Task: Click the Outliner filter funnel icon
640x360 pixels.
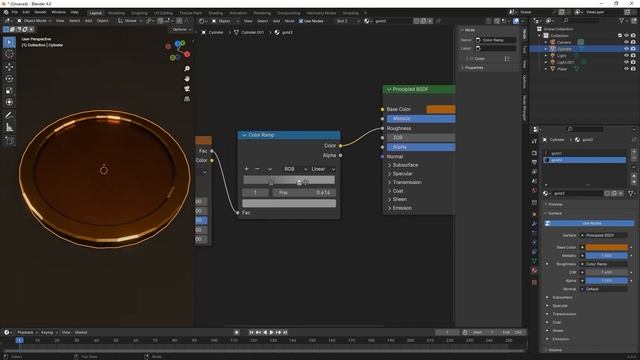Action: (x=622, y=20)
